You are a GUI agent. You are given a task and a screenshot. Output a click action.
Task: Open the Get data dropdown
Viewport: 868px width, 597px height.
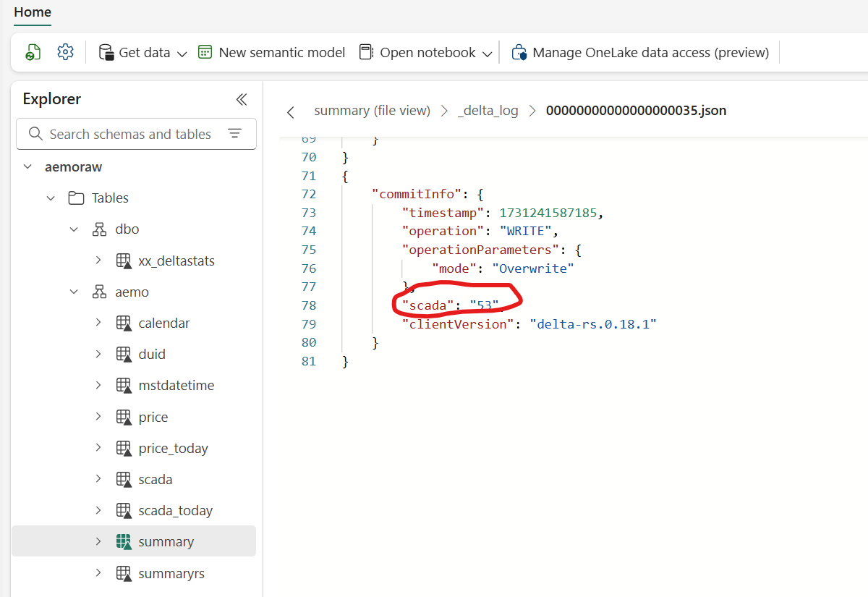(x=142, y=52)
